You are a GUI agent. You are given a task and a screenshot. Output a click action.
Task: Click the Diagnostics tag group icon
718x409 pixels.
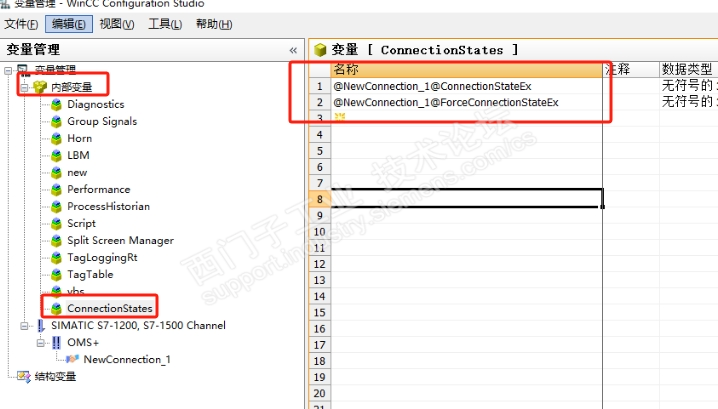pyautogui.click(x=56, y=105)
